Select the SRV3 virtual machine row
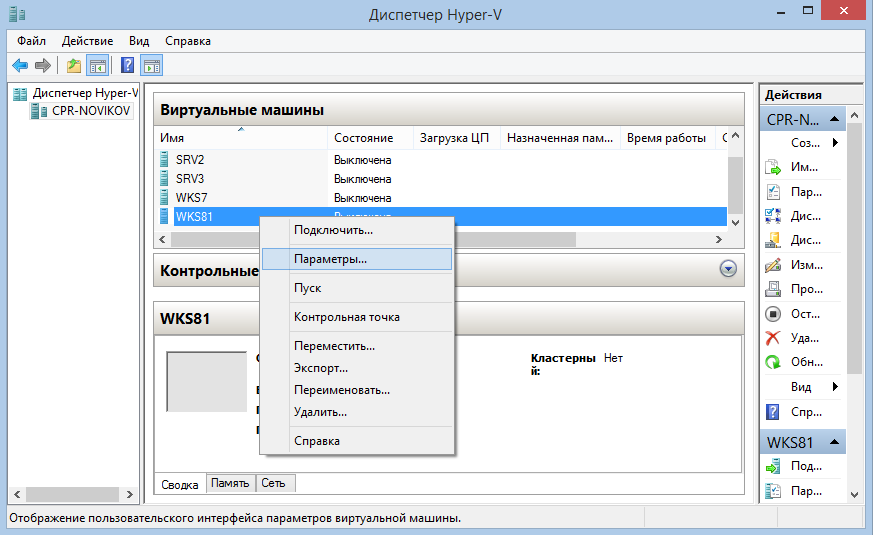This screenshot has width=873, height=535. click(190, 178)
